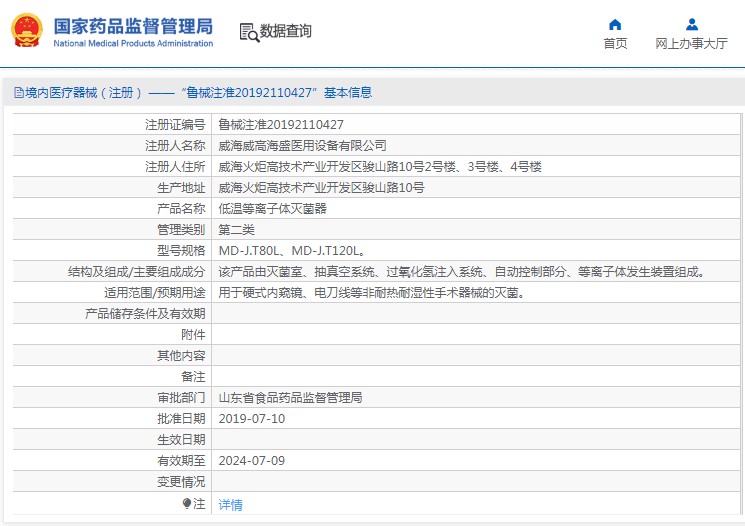This screenshot has height=526, width=745.
Task: Click the document icon before 境内医疗器械
Action: (x=19, y=93)
